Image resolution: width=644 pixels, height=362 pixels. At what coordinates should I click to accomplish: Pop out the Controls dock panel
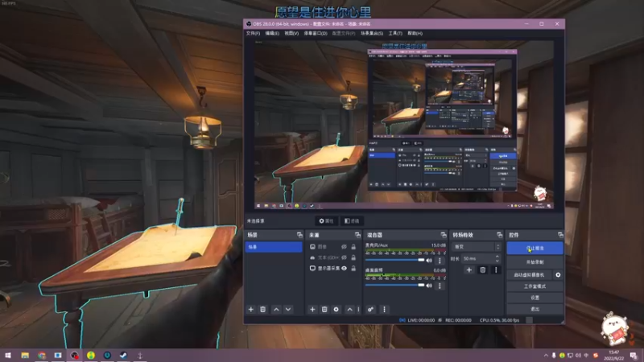tap(560, 235)
